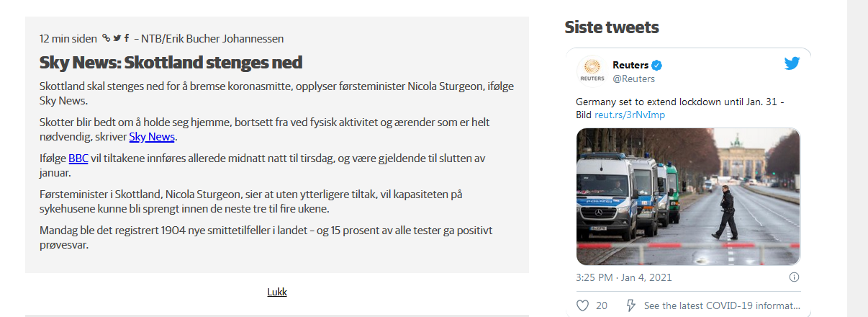This screenshot has width=868, height=317.
Task: Copy article link via chain icon
Action: [x=107, y=38]
